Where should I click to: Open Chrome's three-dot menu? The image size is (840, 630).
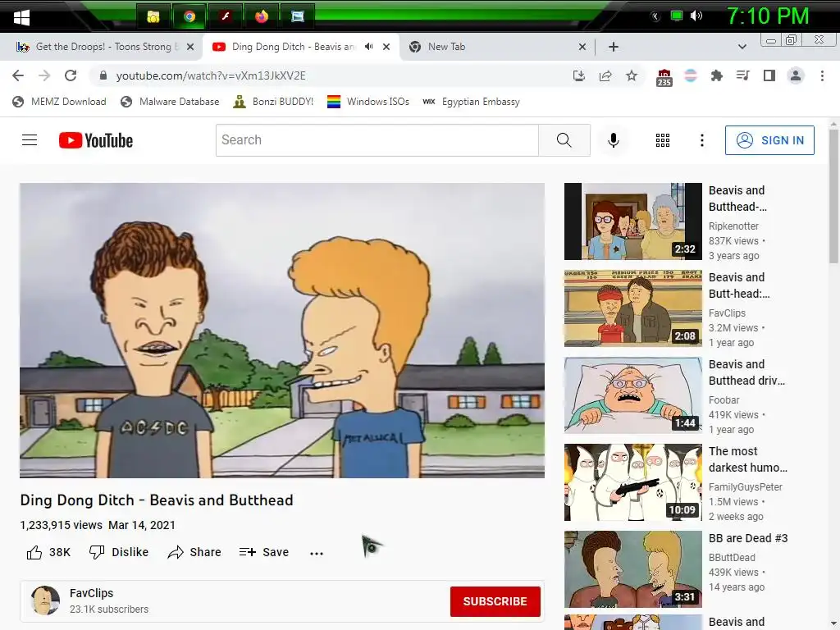(822, 75)
